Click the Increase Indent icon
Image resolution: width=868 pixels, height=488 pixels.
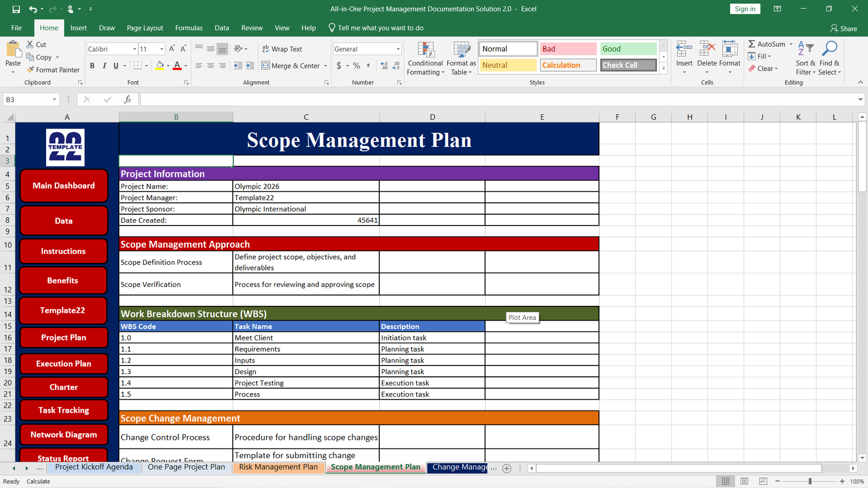coord(250,66)
